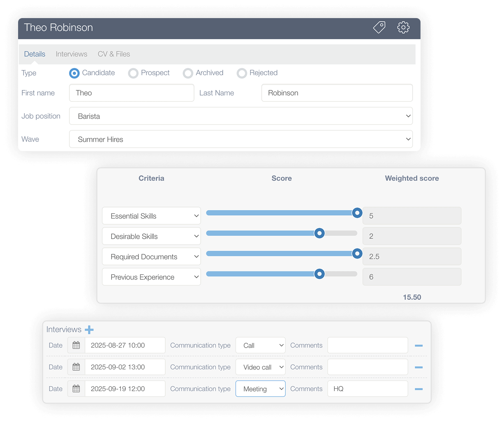
Task: Click the Desirable Skills weighted score field
Action: 412,236
